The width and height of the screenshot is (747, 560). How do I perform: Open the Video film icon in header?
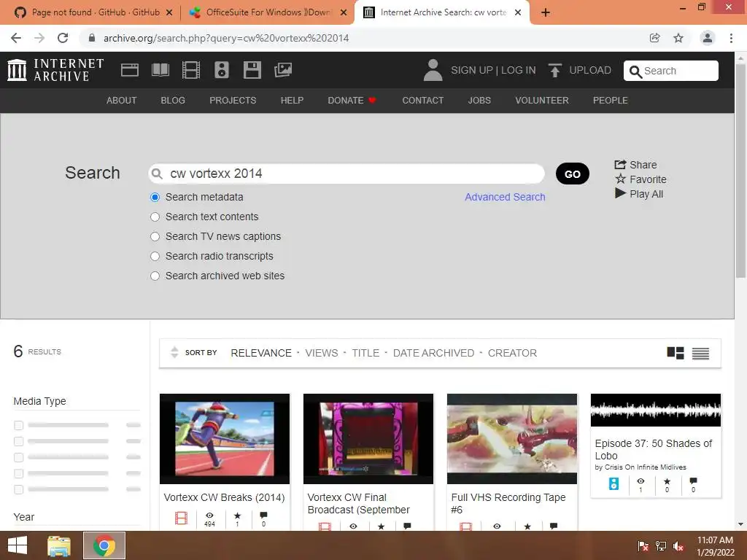coord(191,70)
